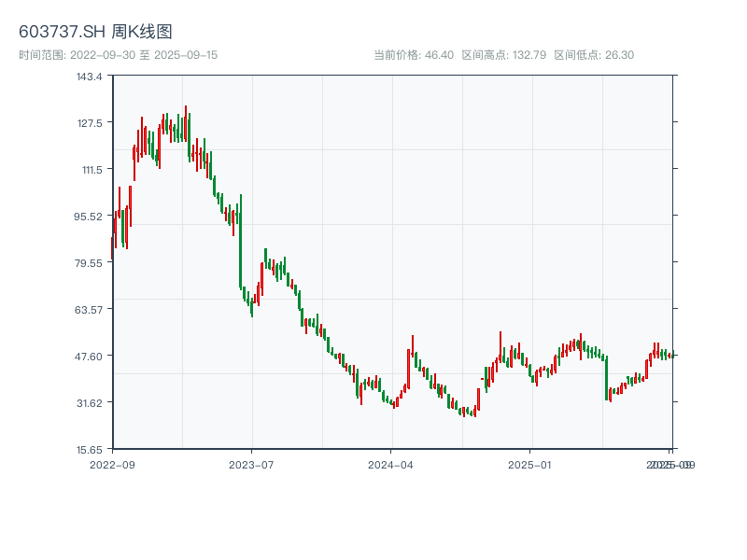
Task: Click the 时间范围 2022-09-30 至 2025-09-15 text
Action: 119,55
